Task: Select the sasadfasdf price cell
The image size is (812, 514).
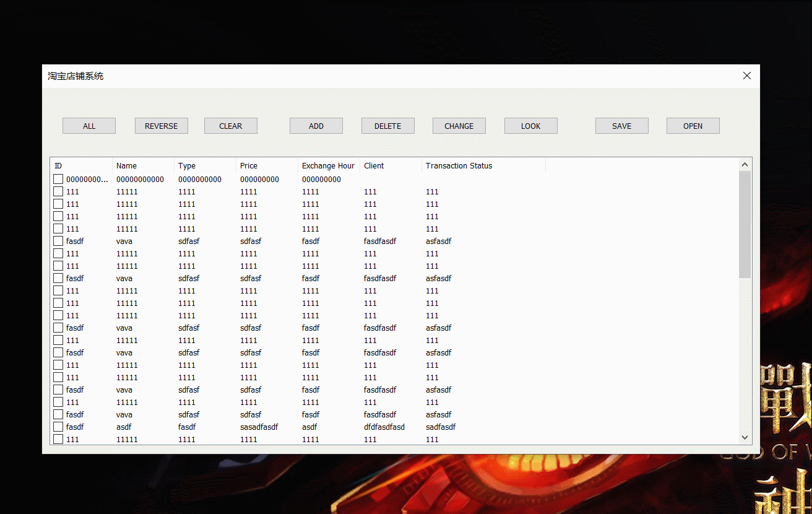Action: point(259,427)
